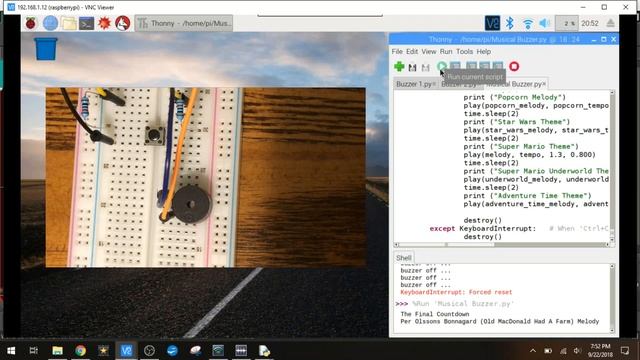Click the line play(melody, tempo, 1.3, 0.800)

(529, 155)
